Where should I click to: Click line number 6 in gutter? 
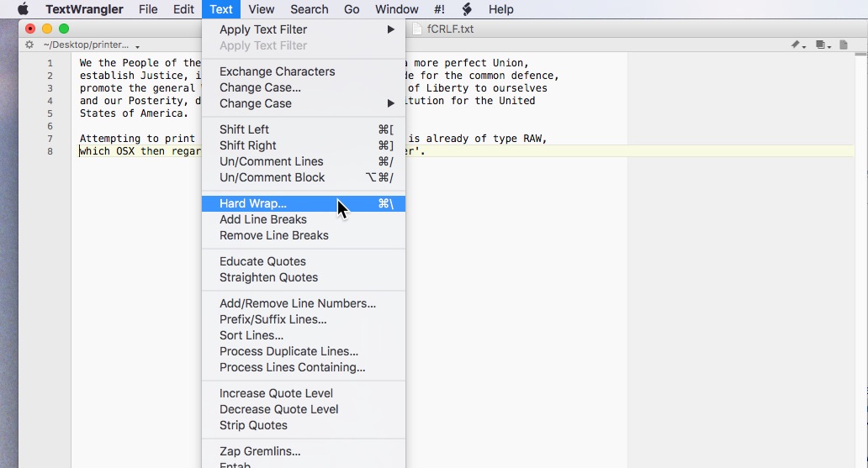50,126
